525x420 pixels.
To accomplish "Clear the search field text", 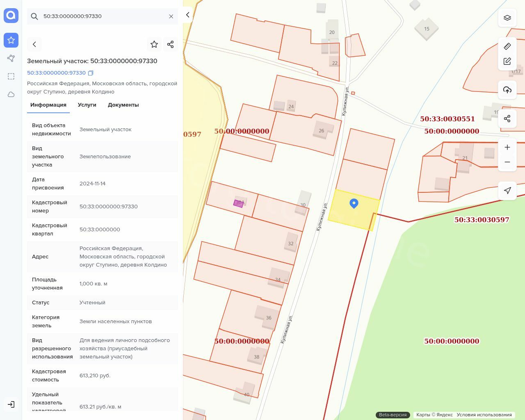I will (171, 16).
